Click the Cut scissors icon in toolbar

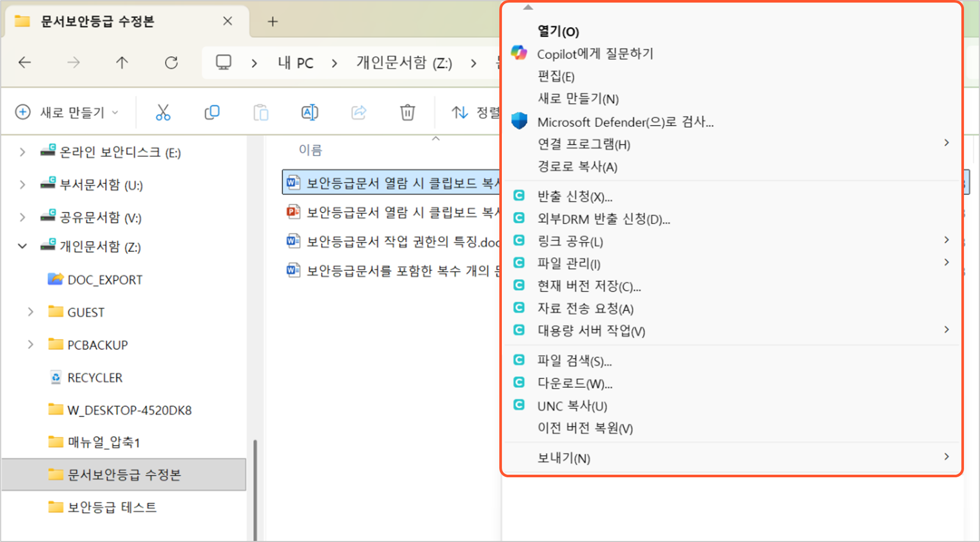click(x=163, y=112)
